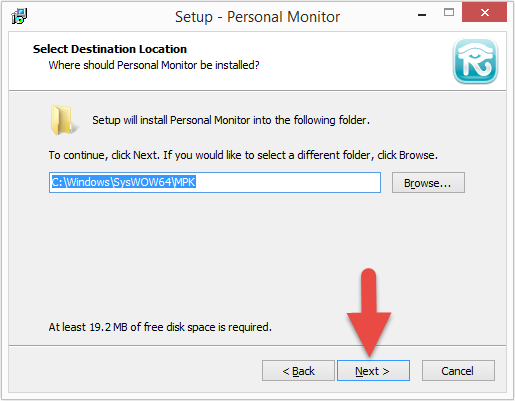Cancel the Personal Monitor installation
The width and height of the screenshot is (515, 401).
click(458, 371)
